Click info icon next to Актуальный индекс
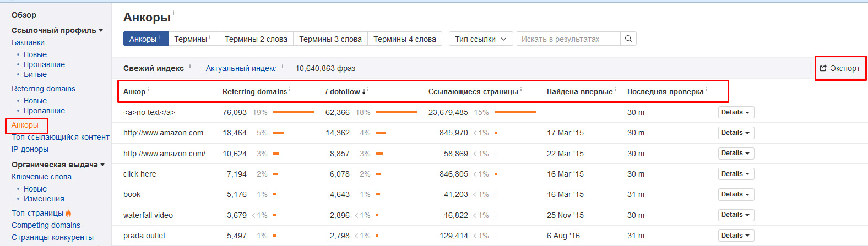The image size is (868, 246). [x=283, y=66]
